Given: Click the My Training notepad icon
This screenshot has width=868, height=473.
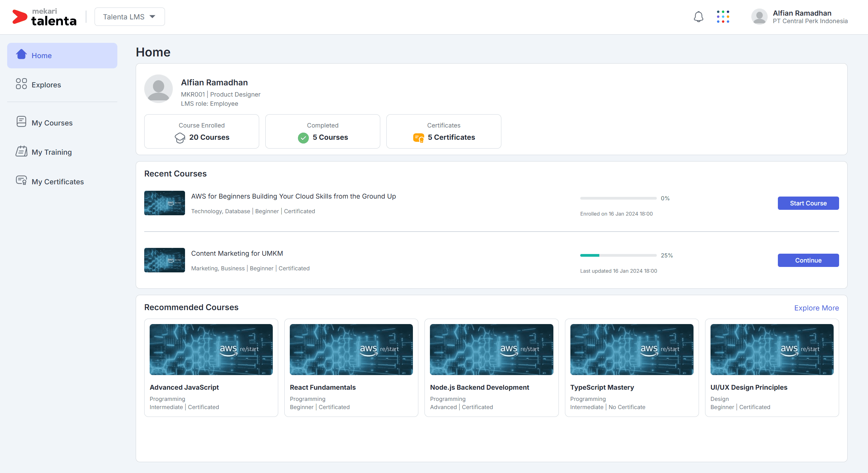Looking at the screenshot, I should click(21, 151).
